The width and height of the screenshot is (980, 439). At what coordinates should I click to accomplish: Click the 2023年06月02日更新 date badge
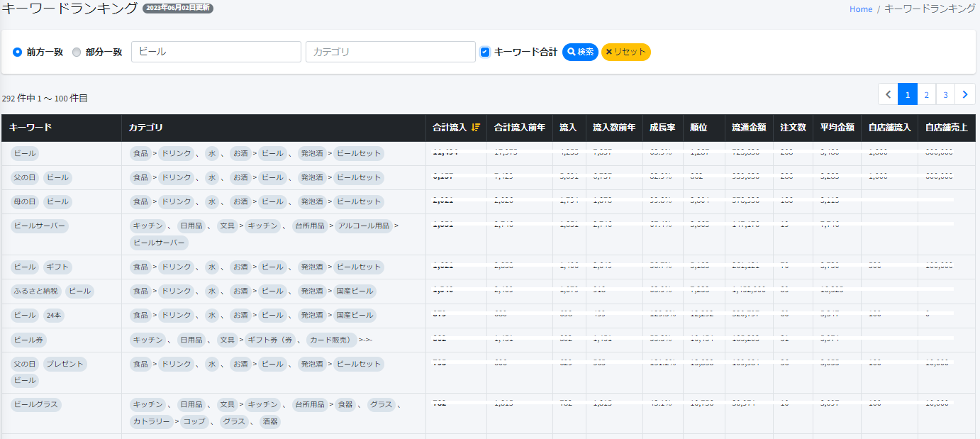point(178,9)
